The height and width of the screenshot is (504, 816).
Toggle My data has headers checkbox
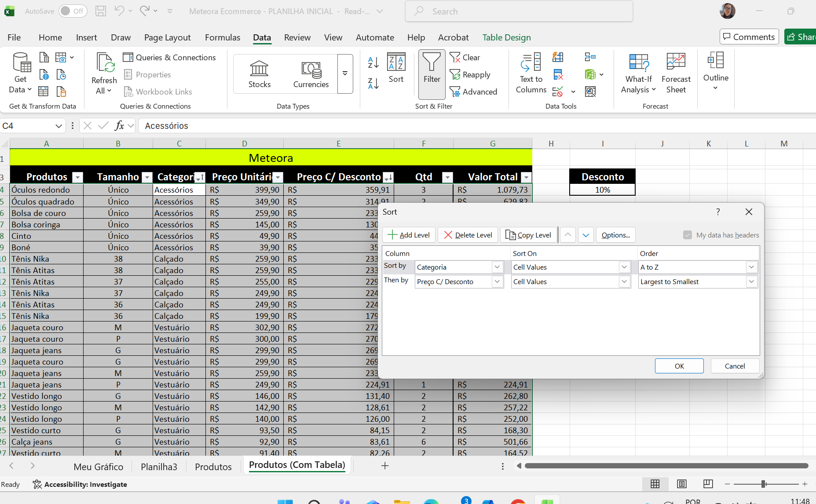pyautogui.click(x=688, y=235)
